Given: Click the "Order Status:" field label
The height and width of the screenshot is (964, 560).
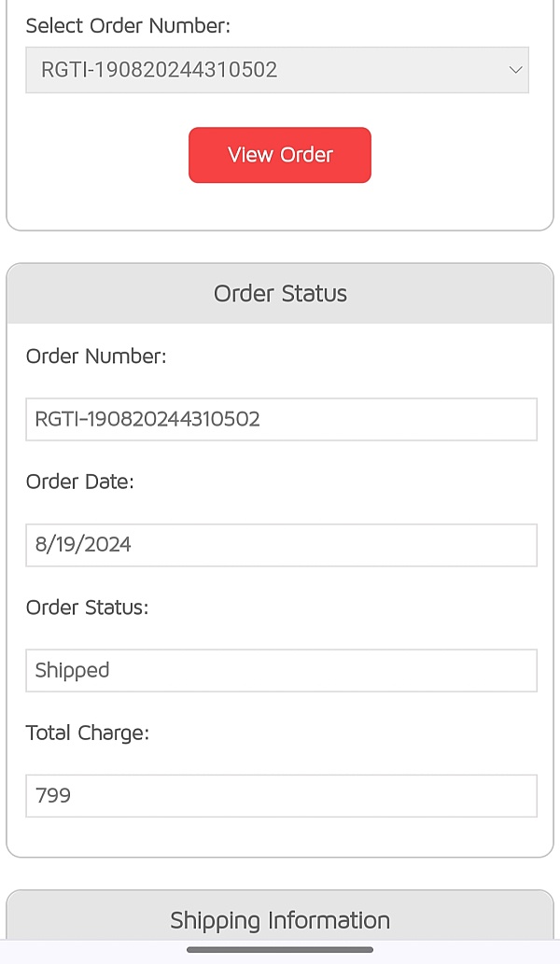Looking at the screenshot, I should [x=88, y=608].
